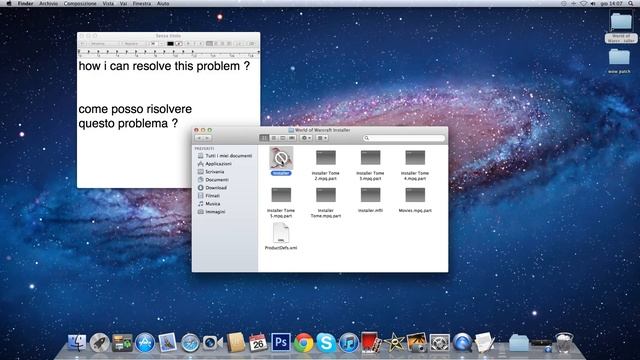Open iCal calendar showing 26
Viewport: 640px width, 360px height.
258,343
